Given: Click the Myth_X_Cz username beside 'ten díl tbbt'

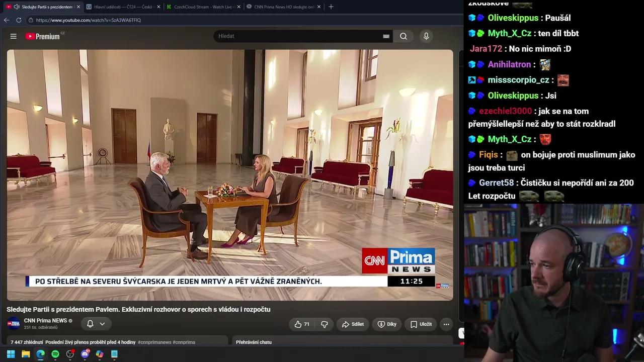Looking at the screenshot, I should tap(510, 33).
